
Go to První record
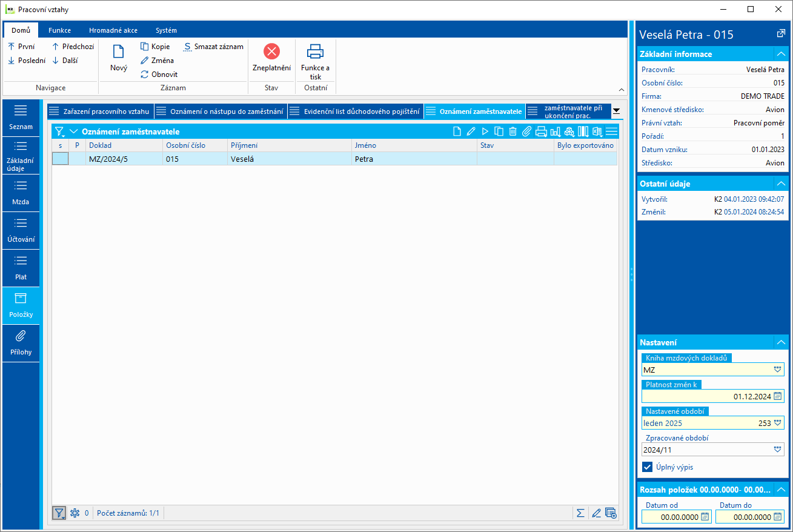21,47
